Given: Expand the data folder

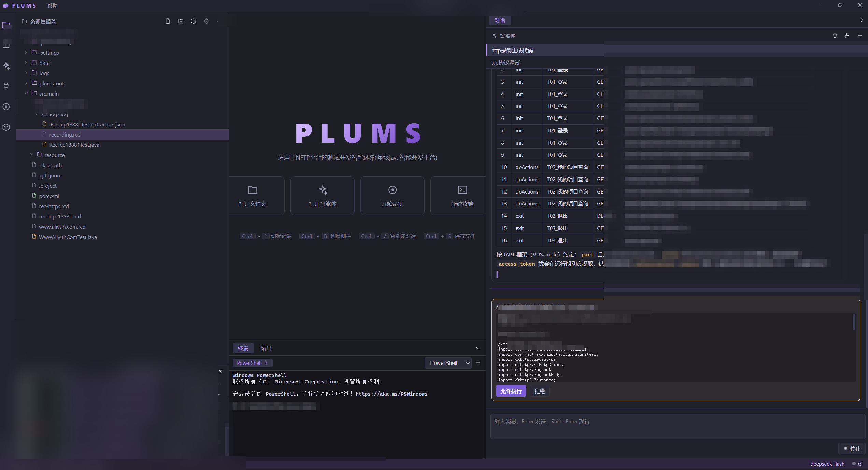Looking at the screenshot, I should tap(26, 63).
